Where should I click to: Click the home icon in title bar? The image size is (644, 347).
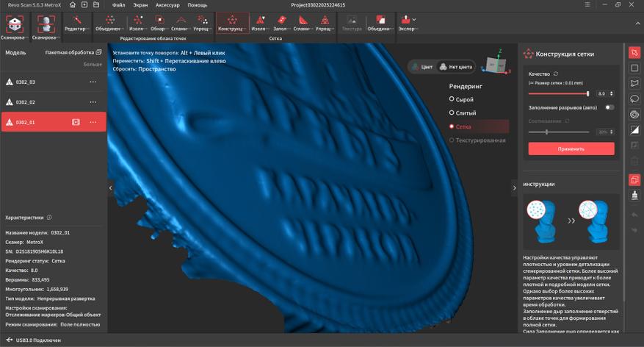(x=73, y=5)
